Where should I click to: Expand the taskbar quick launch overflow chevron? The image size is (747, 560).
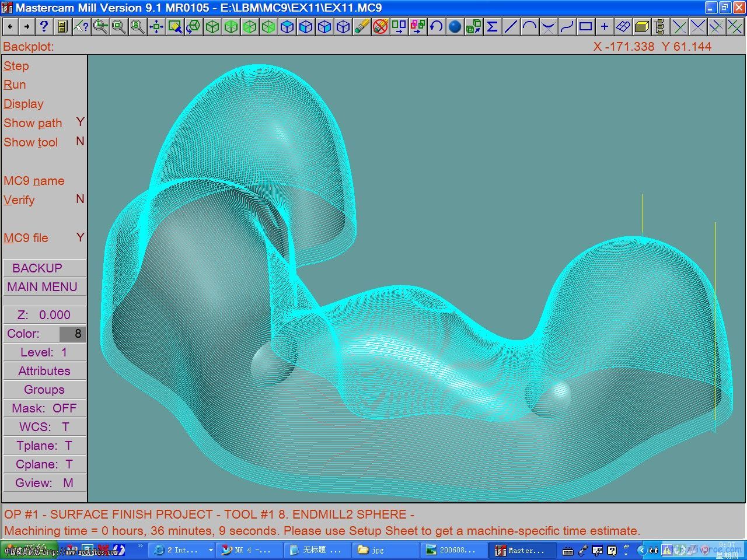tap(141, 547)
